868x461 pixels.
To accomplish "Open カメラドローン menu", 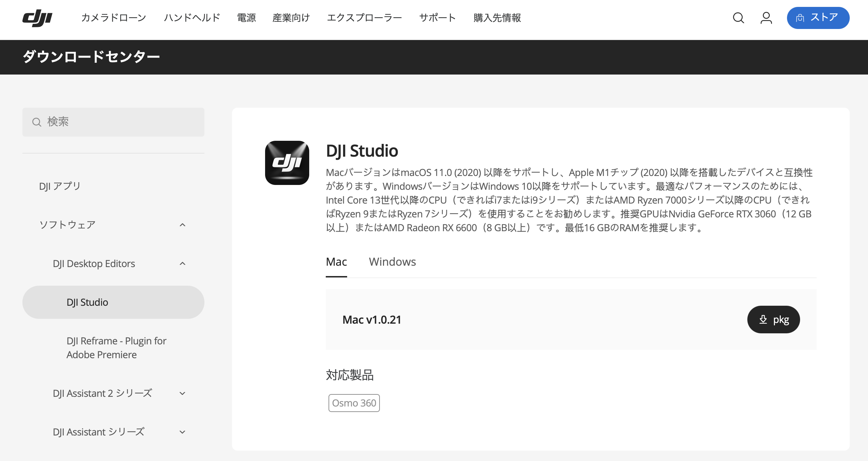I will [x=113, y=18].
